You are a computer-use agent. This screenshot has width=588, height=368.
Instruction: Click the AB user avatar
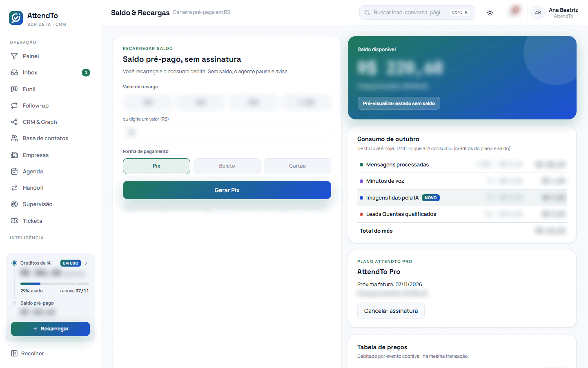click(x=538, y=13)
